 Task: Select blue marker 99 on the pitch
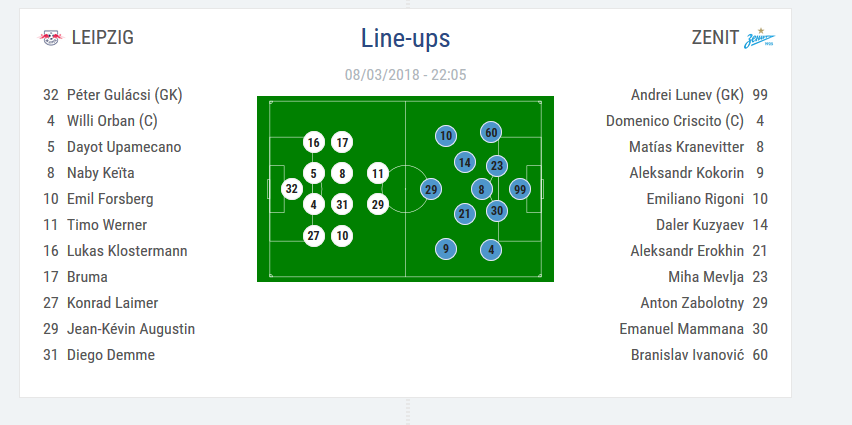click(519, 189)
